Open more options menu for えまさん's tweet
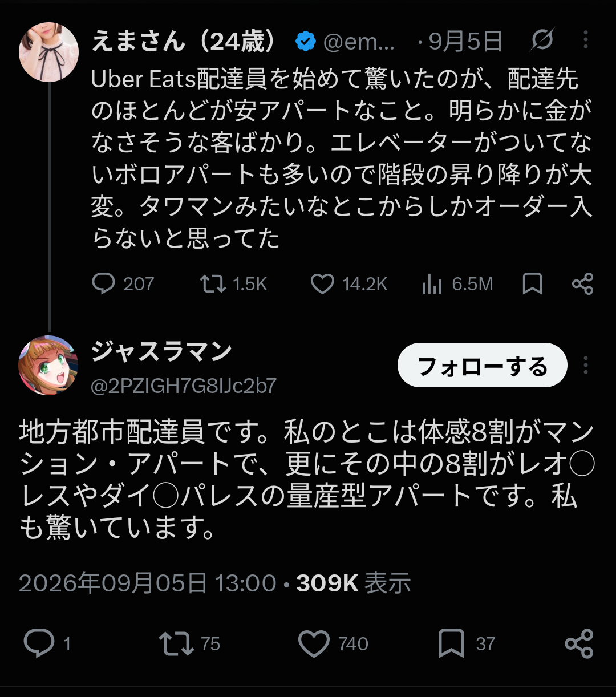The height and width of the screenshot is (697, 616). tap(586, 40)
